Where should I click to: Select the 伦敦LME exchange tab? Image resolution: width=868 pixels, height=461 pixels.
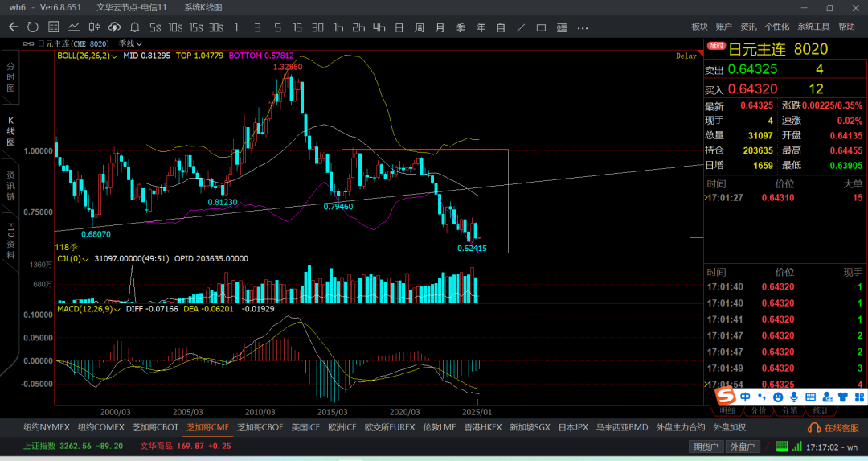(x=440, y=428)
